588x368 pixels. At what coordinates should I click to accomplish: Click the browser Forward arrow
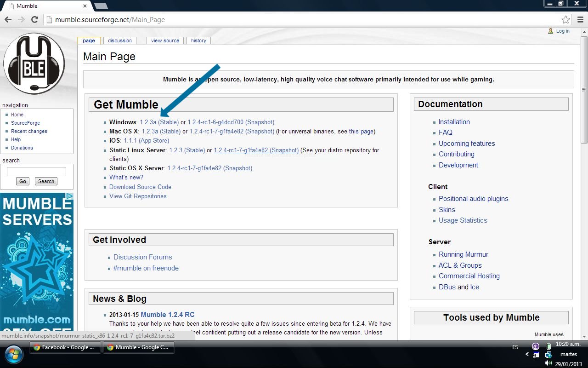(21, 20)
